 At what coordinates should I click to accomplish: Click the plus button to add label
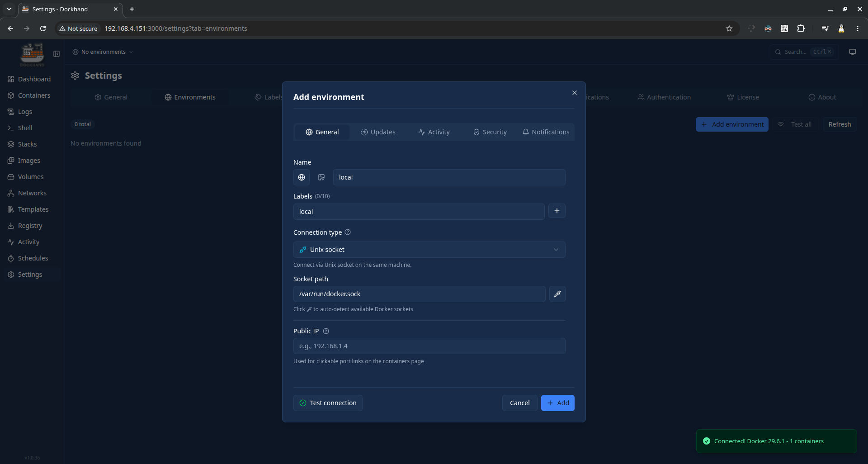[x=557, y=211]
